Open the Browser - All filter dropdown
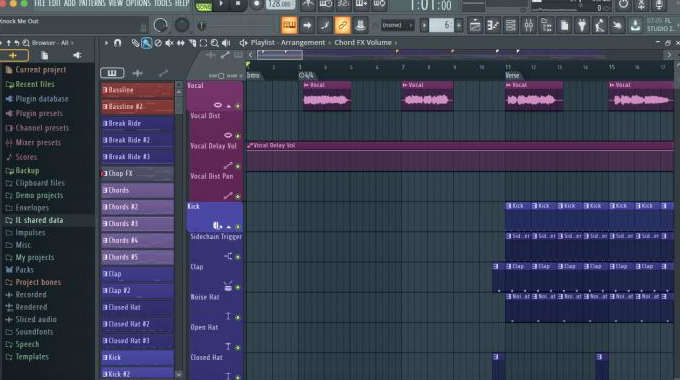The height and width of the screenshot is (380, 680). pyautogui.click(x=52, y=43)
